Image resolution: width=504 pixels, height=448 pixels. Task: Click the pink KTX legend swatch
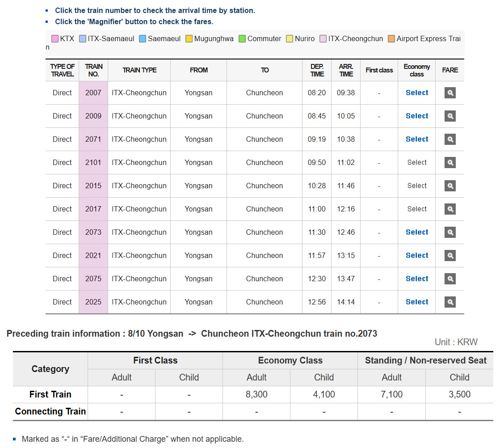pos(55,39)
